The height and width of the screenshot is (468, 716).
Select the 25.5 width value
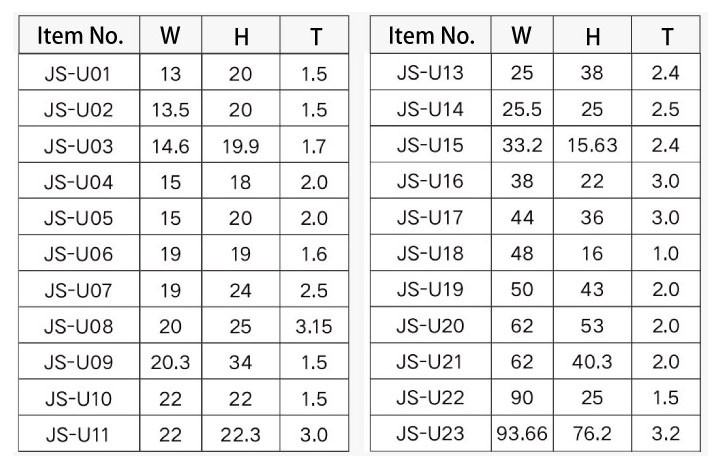click(x=521, y=110)
